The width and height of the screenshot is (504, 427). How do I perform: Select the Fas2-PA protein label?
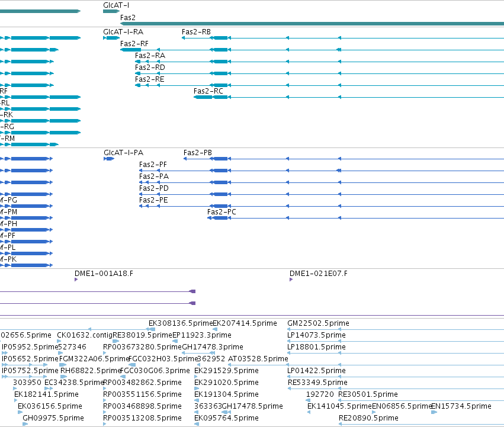[154, 176]
